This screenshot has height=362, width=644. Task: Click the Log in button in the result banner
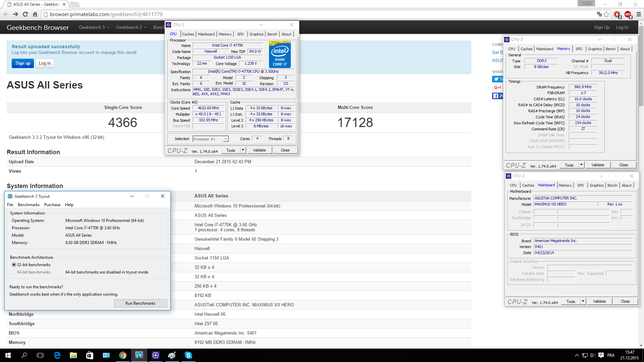point(45,63)
